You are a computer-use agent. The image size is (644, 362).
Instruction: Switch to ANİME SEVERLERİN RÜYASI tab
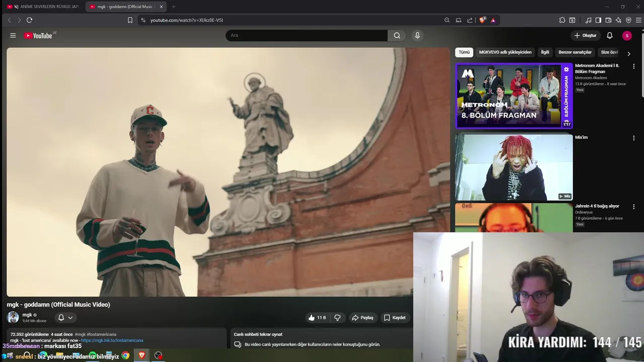coord(42,7)
